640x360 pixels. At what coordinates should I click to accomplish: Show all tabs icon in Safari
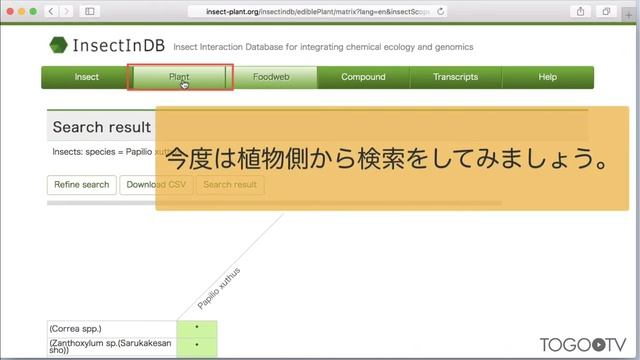606,11
